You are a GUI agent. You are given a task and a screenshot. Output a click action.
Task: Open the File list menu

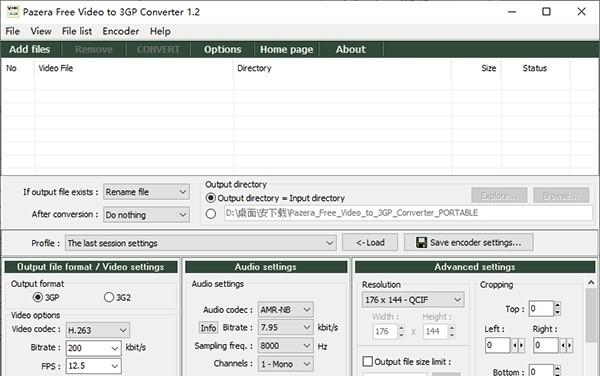tap(77, 31)
